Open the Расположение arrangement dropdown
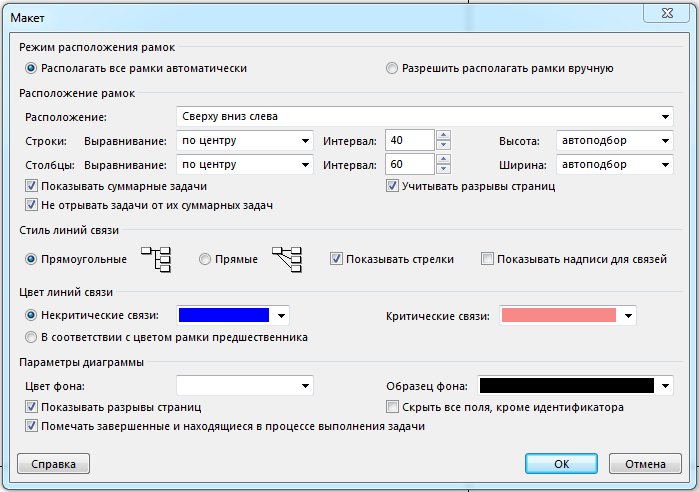Image resolution: width=699 pixels, height=492 pixels. click(x=425, y=116)
